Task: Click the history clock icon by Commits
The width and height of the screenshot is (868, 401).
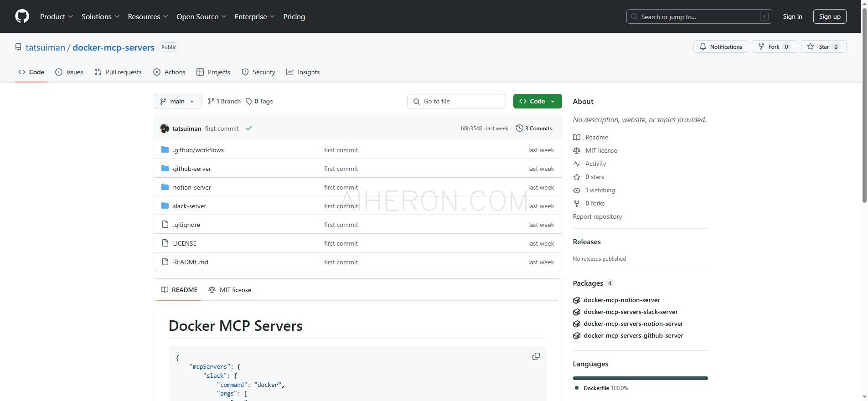Action: point(519,129)
